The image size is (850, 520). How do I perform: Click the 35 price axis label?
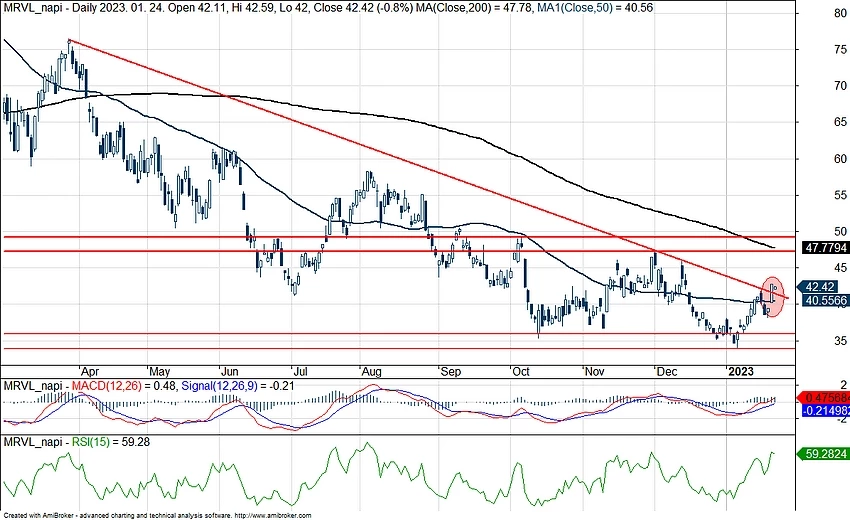click(840, 341)
